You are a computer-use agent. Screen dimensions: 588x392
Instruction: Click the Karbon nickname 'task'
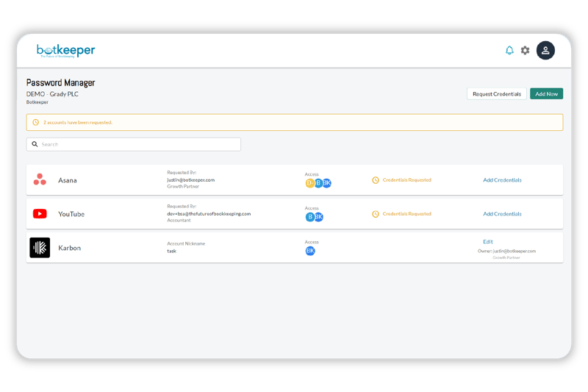click(171, 251)
